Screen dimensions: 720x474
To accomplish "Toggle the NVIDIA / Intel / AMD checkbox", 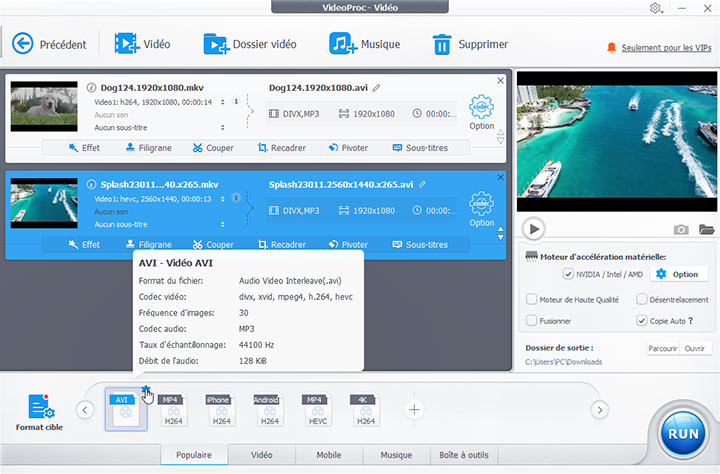I will 568,274.
